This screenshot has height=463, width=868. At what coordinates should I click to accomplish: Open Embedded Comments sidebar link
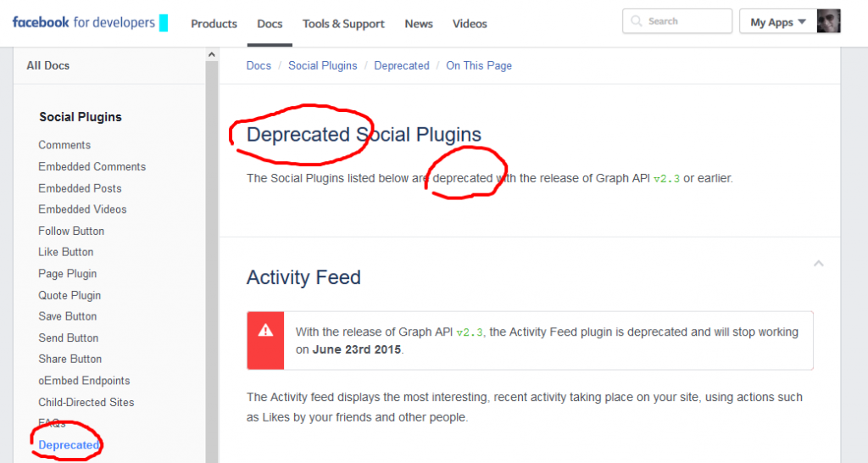pos(92,167)
